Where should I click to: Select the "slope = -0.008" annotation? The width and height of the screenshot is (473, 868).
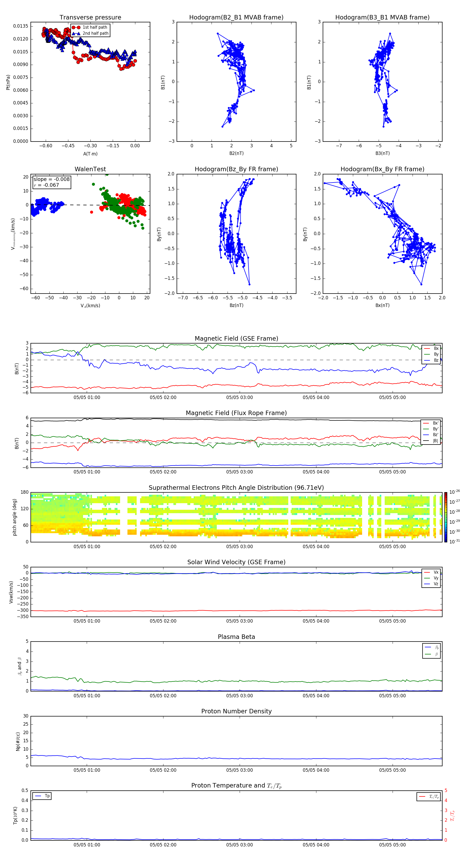pyautogui.click(x=52, y=179)
